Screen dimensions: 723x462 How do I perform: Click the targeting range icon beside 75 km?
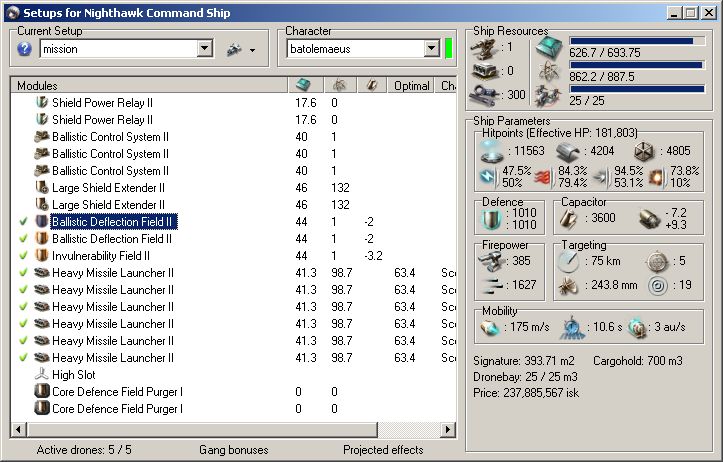click(x=568, y=261)
